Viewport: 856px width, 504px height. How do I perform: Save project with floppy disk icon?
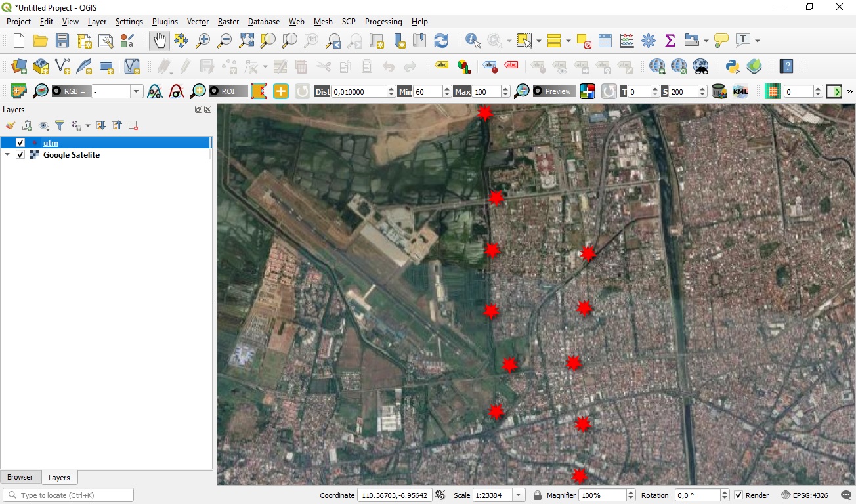62,41
